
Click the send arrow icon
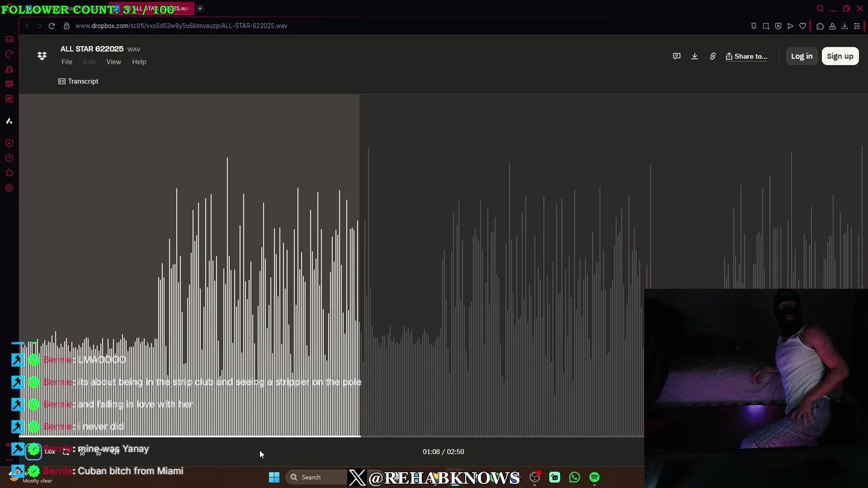790,26
